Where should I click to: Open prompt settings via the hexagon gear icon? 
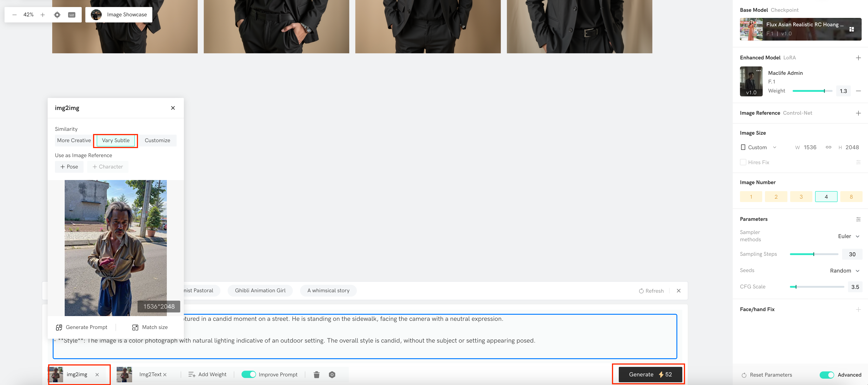pyautogui.click(x=332, y=374)
